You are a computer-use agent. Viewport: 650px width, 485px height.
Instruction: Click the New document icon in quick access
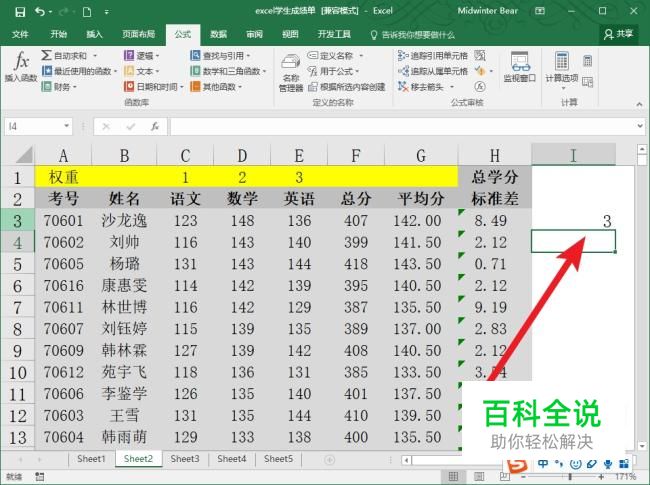[87, 12]
